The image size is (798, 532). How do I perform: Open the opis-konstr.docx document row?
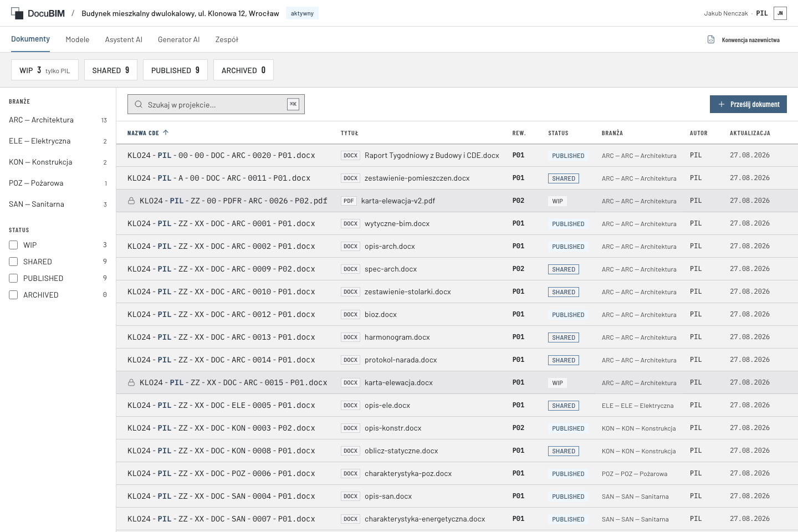pos(457,428)
